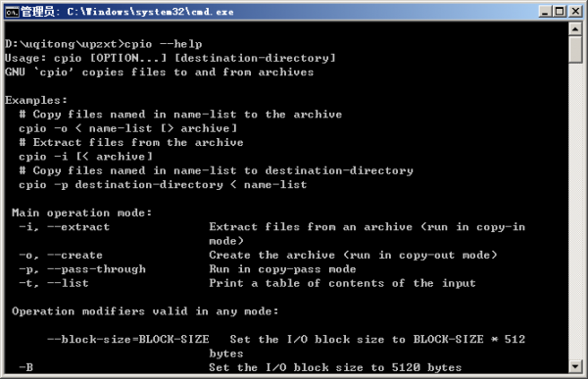588x379 pixels.
Task: Click the scrollbar track below the thumb
Action: click(x=575, y=210)
